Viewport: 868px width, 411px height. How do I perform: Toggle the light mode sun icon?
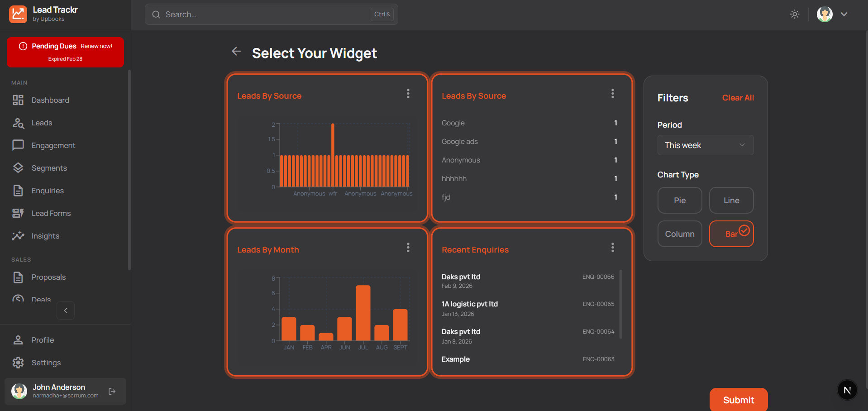[x=794, y=14]
